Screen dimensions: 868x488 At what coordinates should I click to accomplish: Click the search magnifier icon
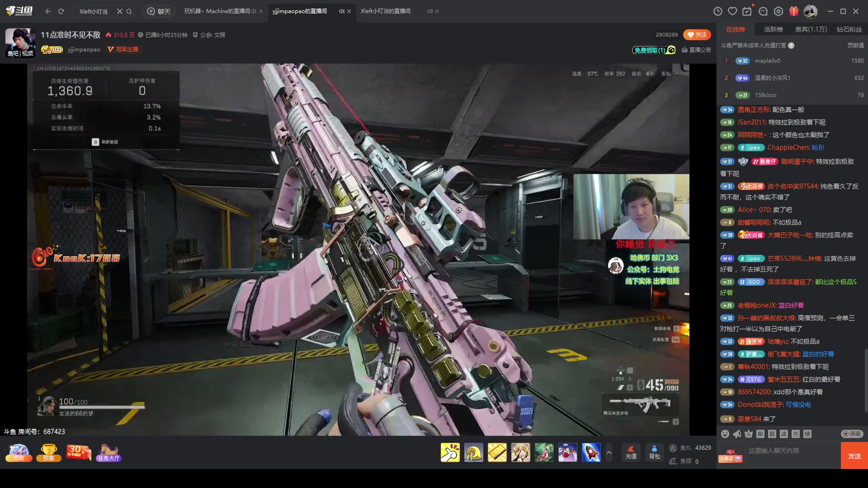pyautogui.click(x=129, y=11)
